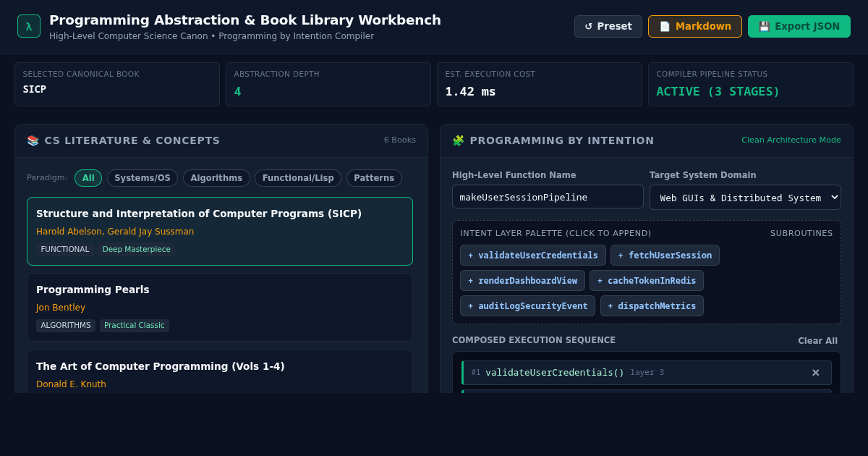Click the 'ACTIVE (3 STAGES)' status value

(x=718, y=92)
